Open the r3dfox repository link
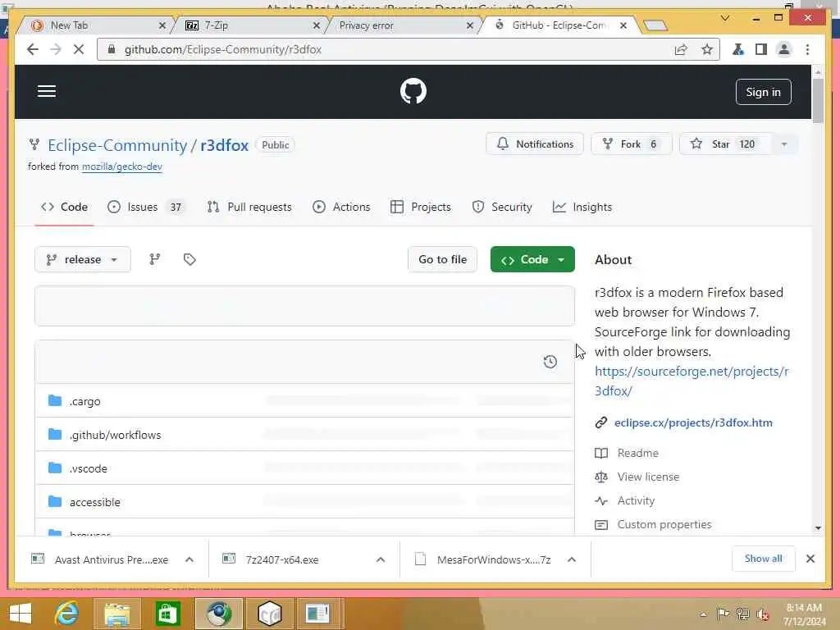 (225, 145)
